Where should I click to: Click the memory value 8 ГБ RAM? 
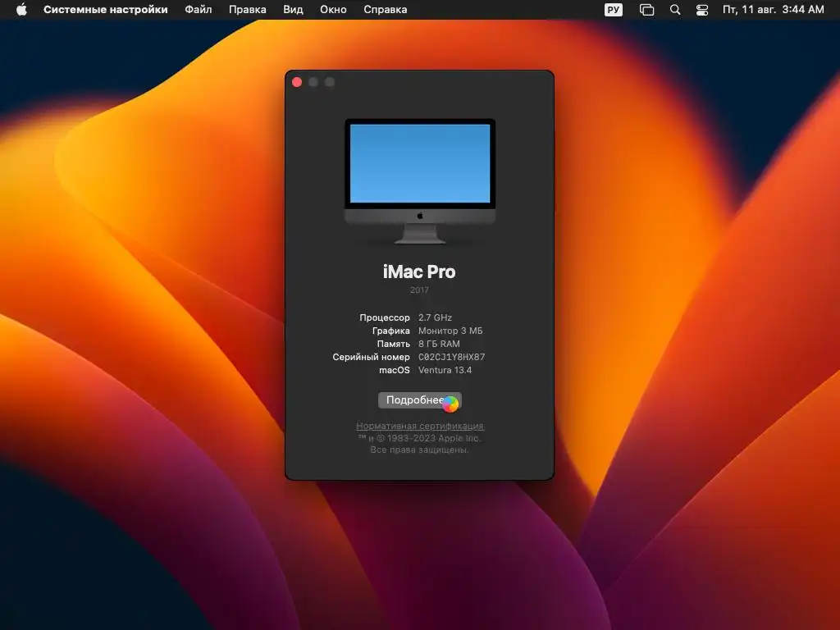(440, 344)
